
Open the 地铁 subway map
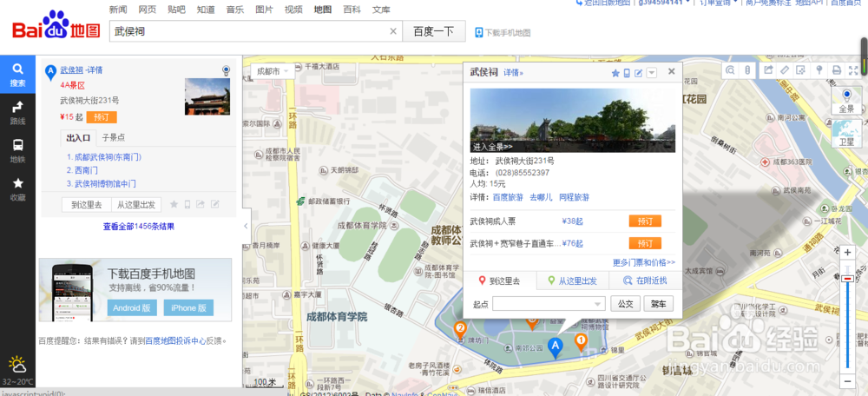[x=17, y=151]
